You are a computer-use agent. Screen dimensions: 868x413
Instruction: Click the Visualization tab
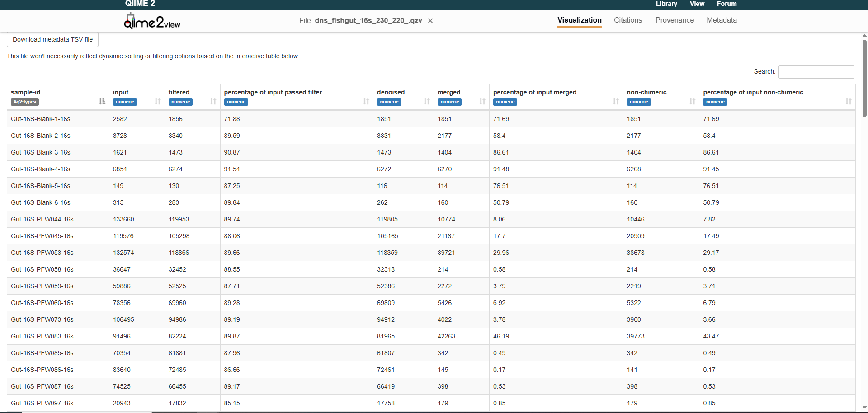[579, 20]
